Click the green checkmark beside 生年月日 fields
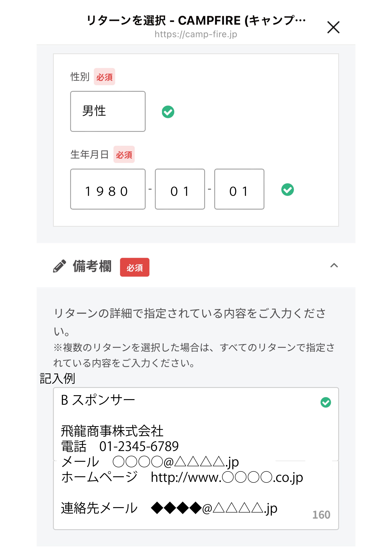The image size is (392, 555). 287,189
